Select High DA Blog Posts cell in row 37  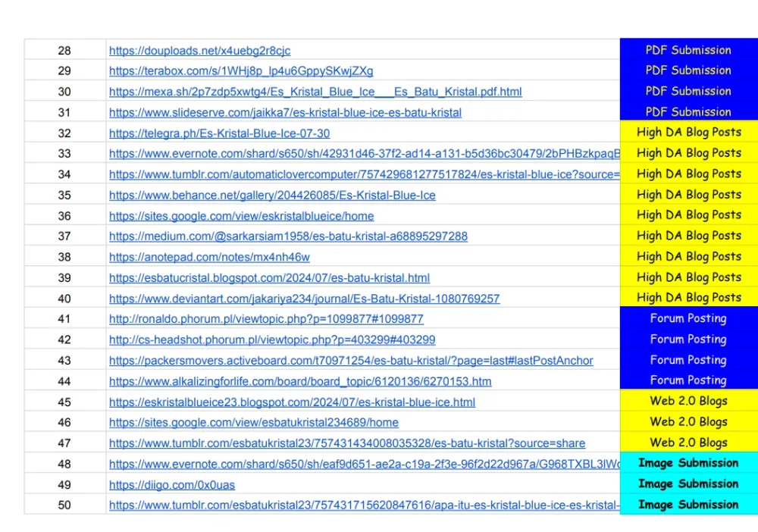(x=689, y=236)
